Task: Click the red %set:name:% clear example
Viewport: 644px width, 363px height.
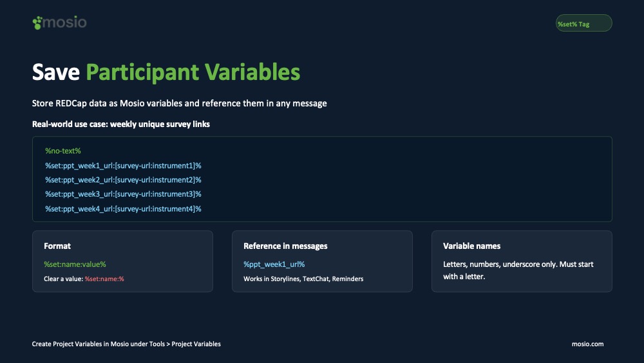Action: 104,279
